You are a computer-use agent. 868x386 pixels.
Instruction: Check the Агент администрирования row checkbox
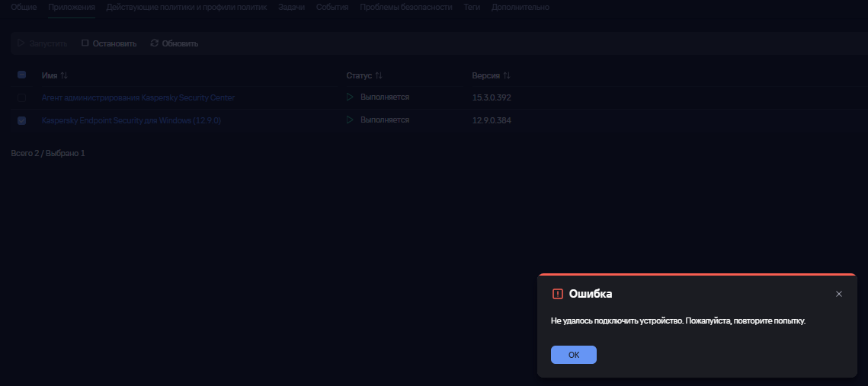tap(21, 98)
